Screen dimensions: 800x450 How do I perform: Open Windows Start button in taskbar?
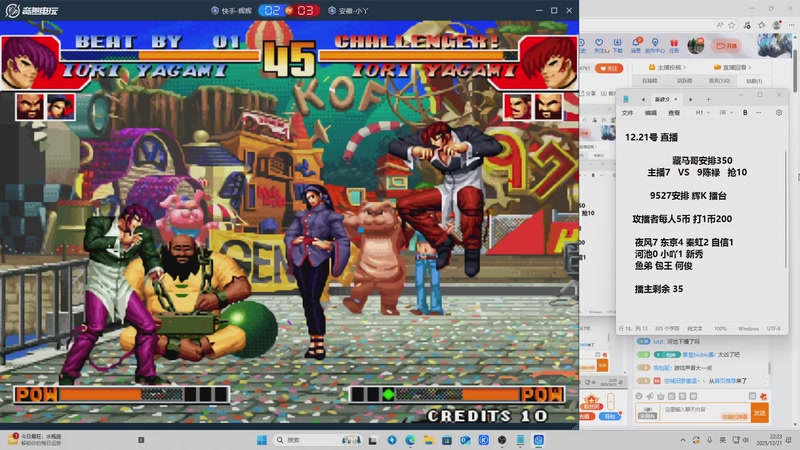(262, 440)
